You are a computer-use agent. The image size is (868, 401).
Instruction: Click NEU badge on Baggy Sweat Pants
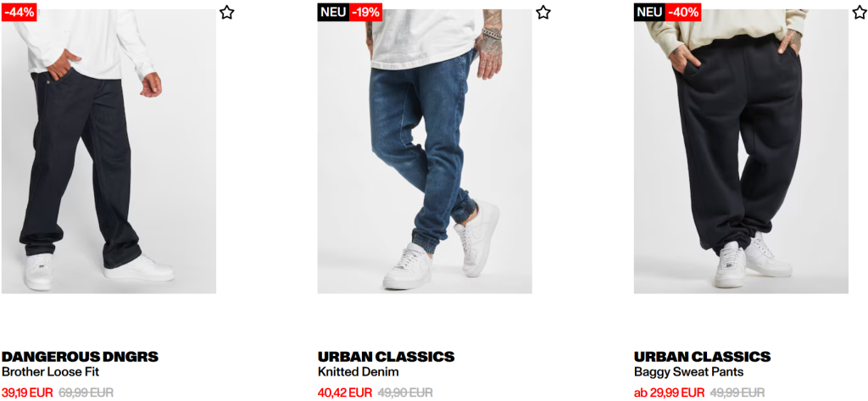pos(650,12)
